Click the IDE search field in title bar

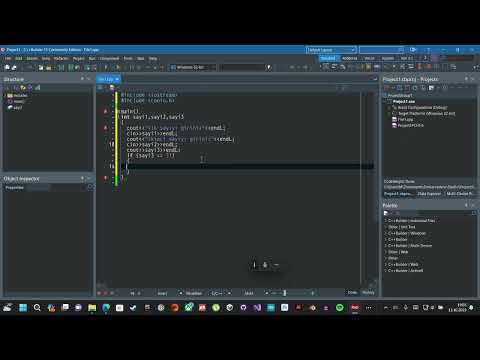(382, 50)
